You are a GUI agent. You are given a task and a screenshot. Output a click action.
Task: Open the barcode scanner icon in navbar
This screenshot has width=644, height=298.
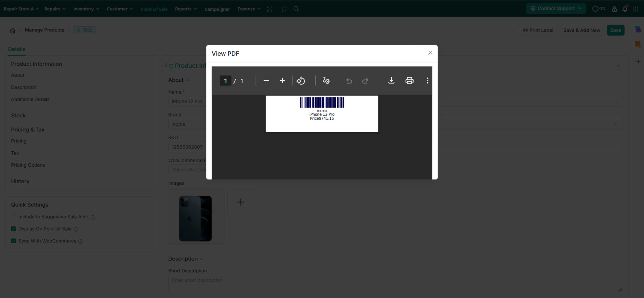(x=269, y=9)
